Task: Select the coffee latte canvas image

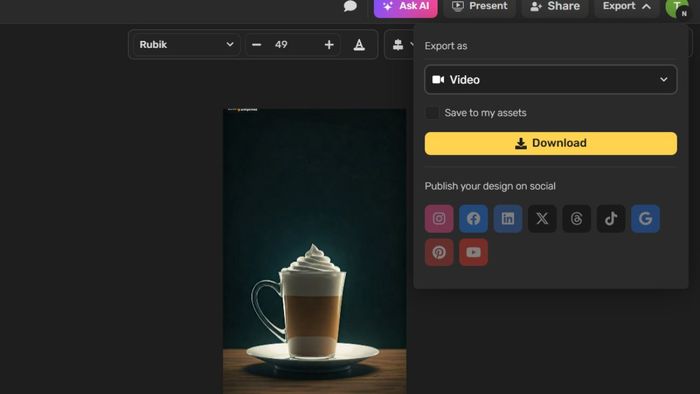Action: pos(314,251)
